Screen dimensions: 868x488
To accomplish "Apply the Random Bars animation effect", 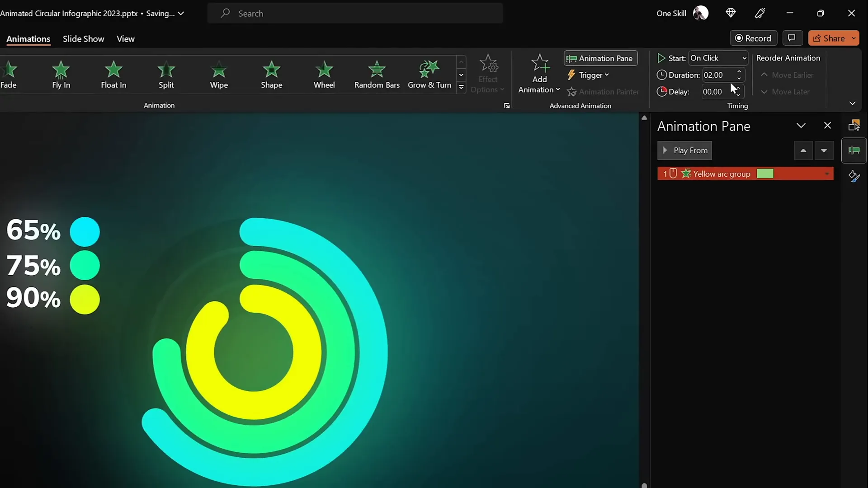I will point(377,75).
